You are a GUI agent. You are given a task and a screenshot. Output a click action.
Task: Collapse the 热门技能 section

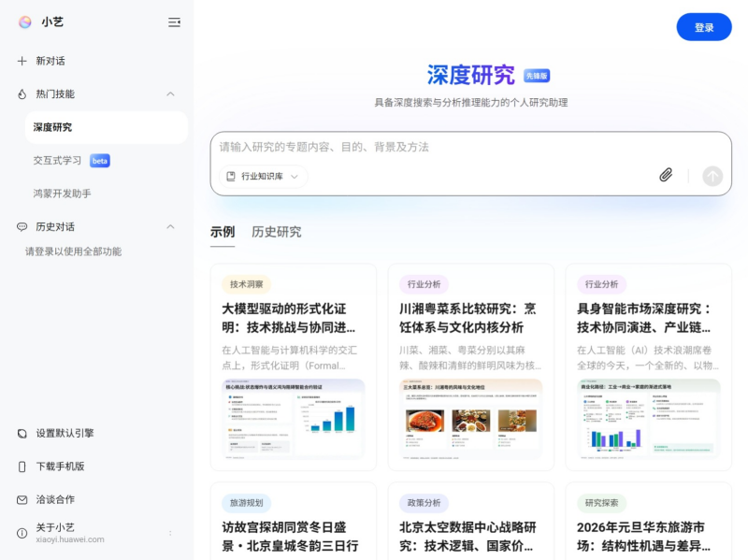(x=170, y=93)
